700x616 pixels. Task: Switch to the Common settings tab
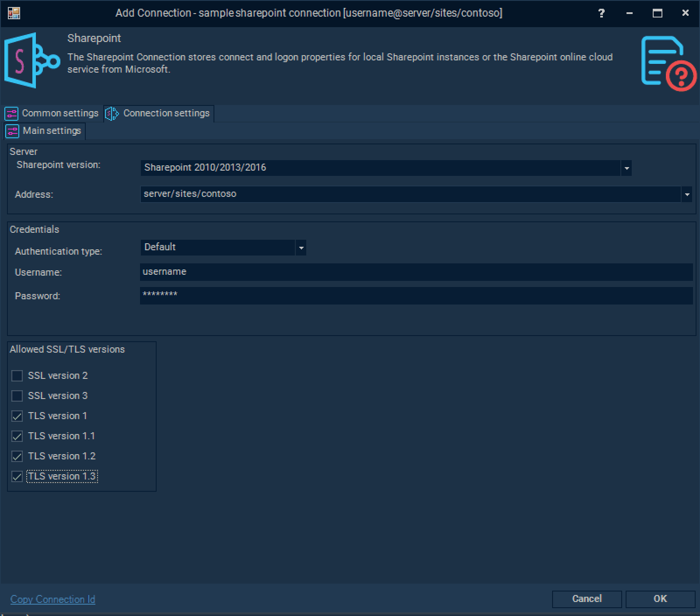tap(60, 113)
